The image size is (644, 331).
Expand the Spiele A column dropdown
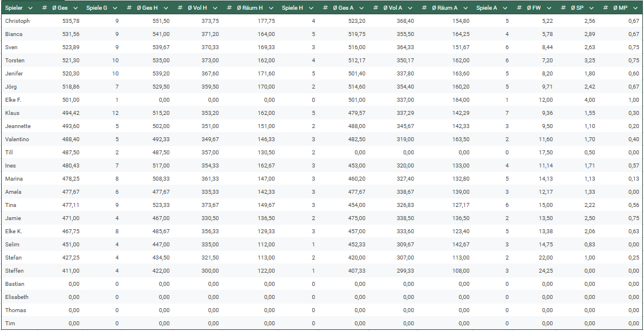505,7
